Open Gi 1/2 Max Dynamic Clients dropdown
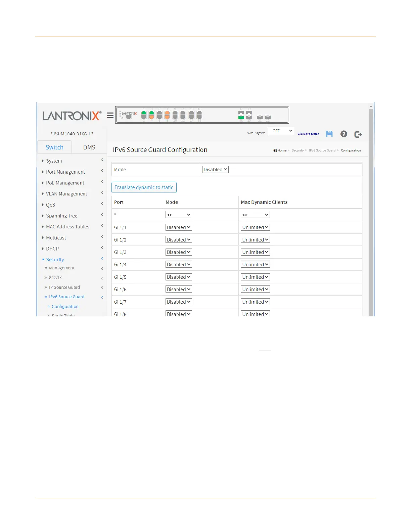Viewport: 411px width, 532px height. [255, 240]
